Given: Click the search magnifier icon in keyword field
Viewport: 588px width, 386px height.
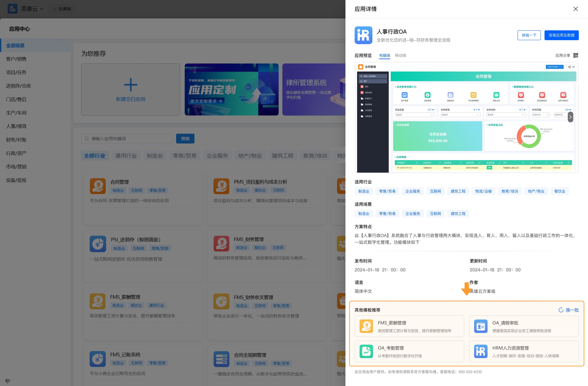Looking at the screenshot, I should 87,138.
